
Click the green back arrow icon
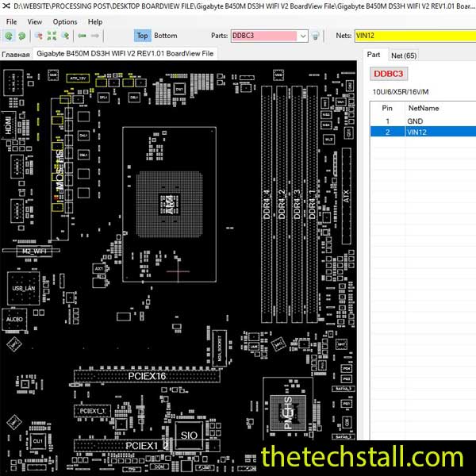[82, 36]
